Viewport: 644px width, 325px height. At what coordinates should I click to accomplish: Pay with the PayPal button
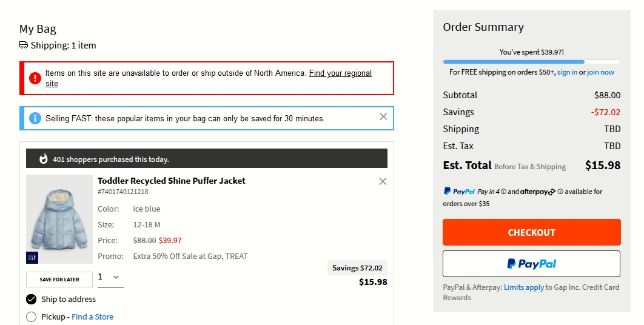[x=531, y=264]
